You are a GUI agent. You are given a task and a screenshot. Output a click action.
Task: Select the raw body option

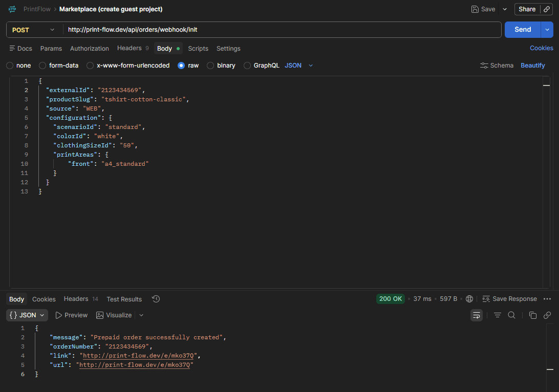181,66
